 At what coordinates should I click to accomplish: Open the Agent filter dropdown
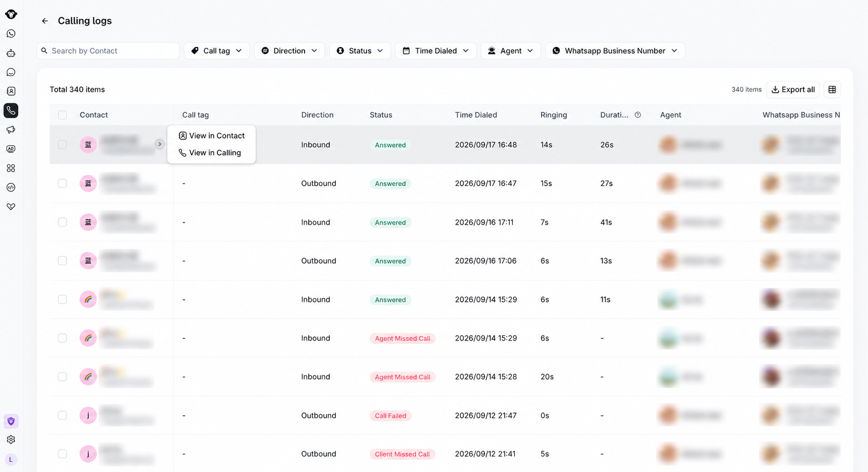click(x=510, y=51)
